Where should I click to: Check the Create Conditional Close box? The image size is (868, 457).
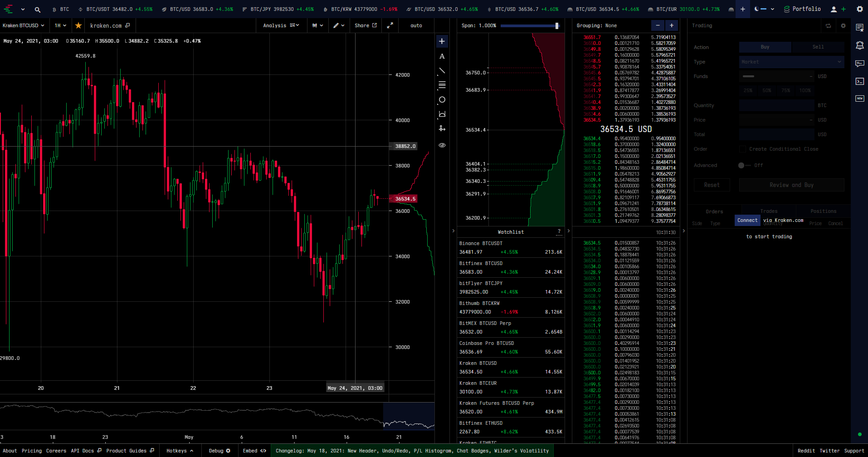(742, 149)
